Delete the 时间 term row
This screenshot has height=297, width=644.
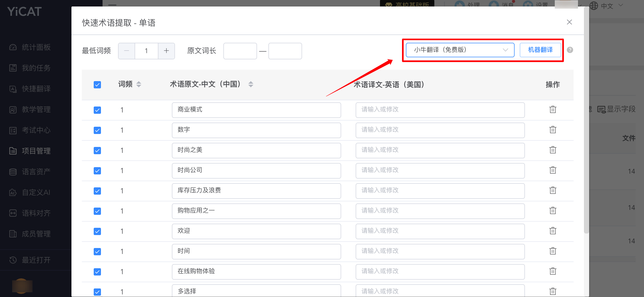(553, 251)
